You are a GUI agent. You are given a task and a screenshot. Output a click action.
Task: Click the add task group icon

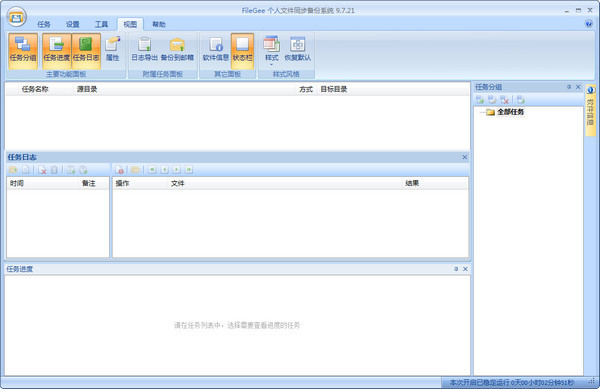(480, 100)
